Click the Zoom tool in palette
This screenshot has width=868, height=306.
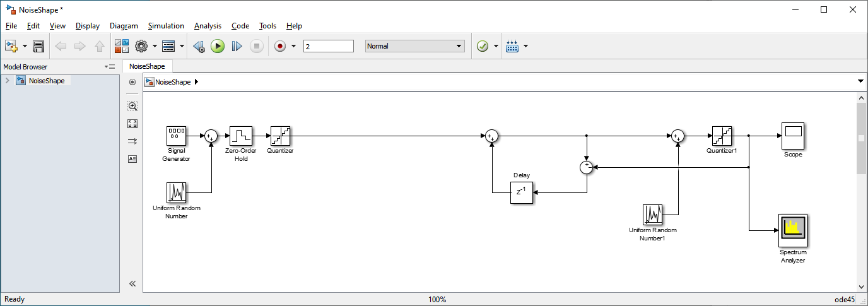click(132, 106)
